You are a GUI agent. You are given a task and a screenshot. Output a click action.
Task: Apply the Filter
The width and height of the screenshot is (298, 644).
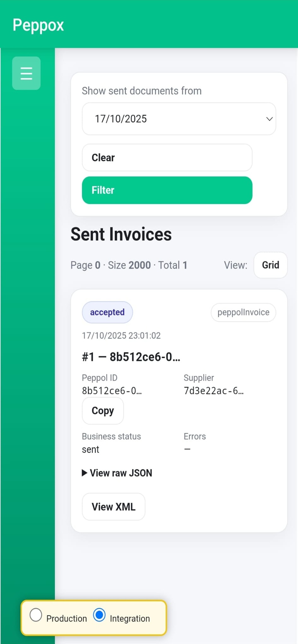[167, 190]
